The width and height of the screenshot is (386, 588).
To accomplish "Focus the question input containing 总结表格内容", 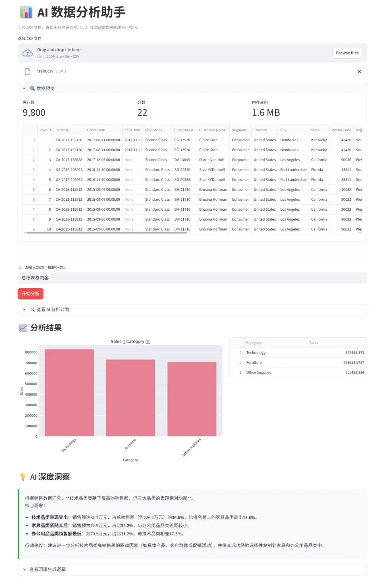I will (x=192, y=278).
